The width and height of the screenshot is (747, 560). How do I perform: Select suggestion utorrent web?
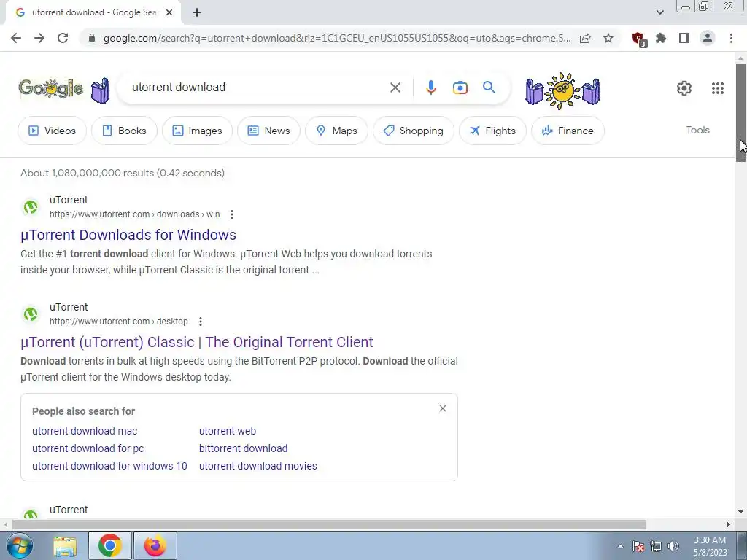tap(228, 431)
